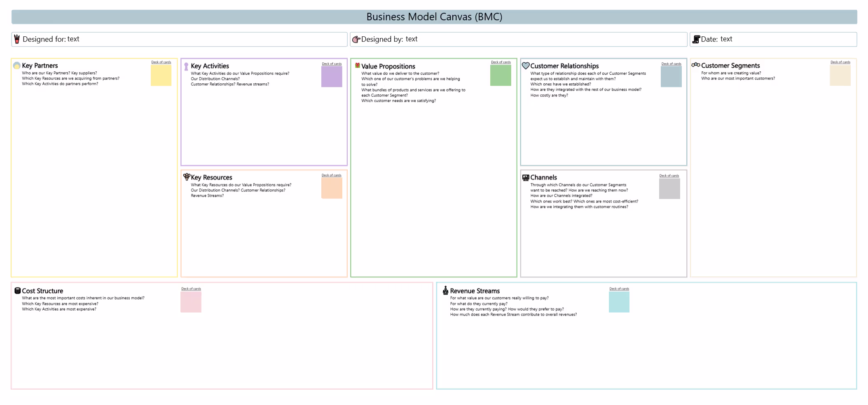Viewport: 868px width, 405px height.
Task: Open Deck of cards link in Cost Structure
Action: [191, 289]
